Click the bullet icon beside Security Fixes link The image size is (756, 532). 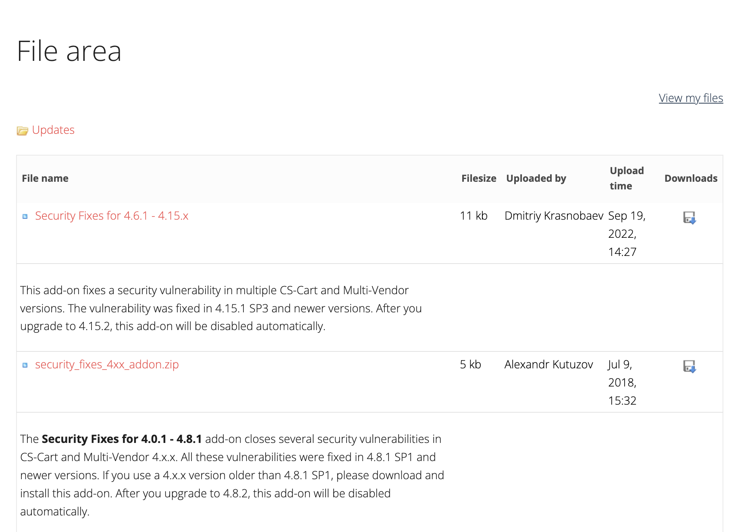(25, 216)
